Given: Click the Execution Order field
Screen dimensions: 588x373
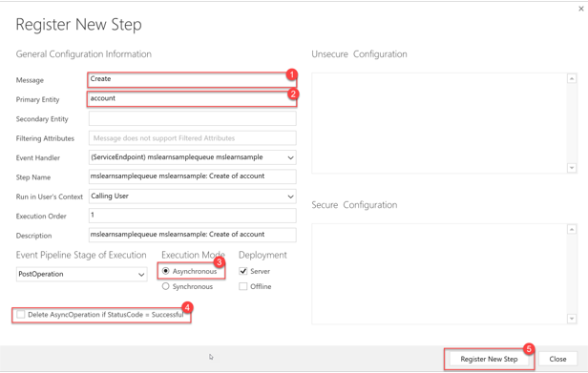Looking at the screenshot, I should point(193,216).
